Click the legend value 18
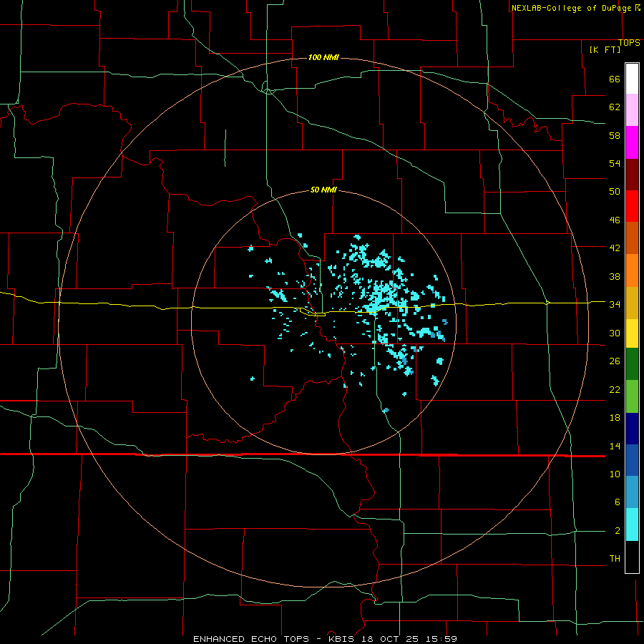 pyautogui.click(x=615, y=418)
